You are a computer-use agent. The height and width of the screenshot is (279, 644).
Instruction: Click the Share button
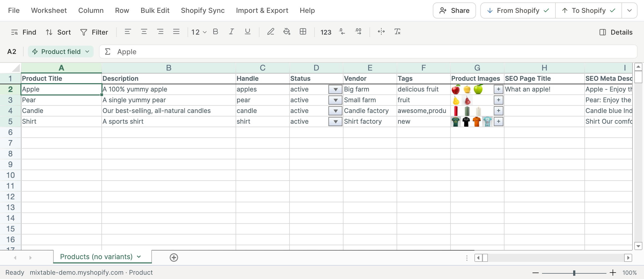click(454, 10)
